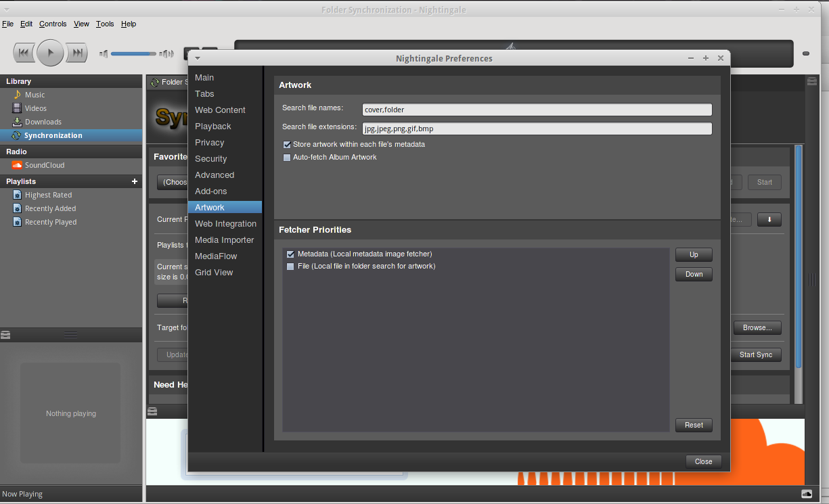Screen dimensions: 829x504
Task: Click the drawer icon above the bottom content pane
Action: point(152,411)
